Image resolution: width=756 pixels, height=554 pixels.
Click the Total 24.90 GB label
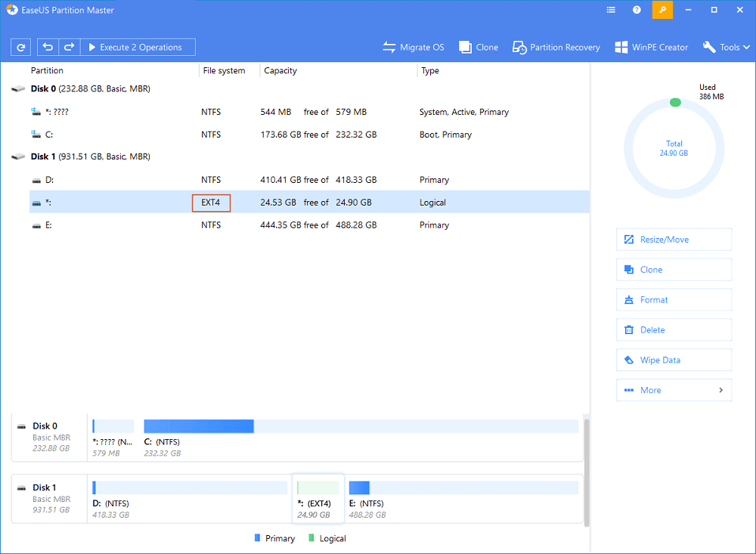click(x=674, y=148)
